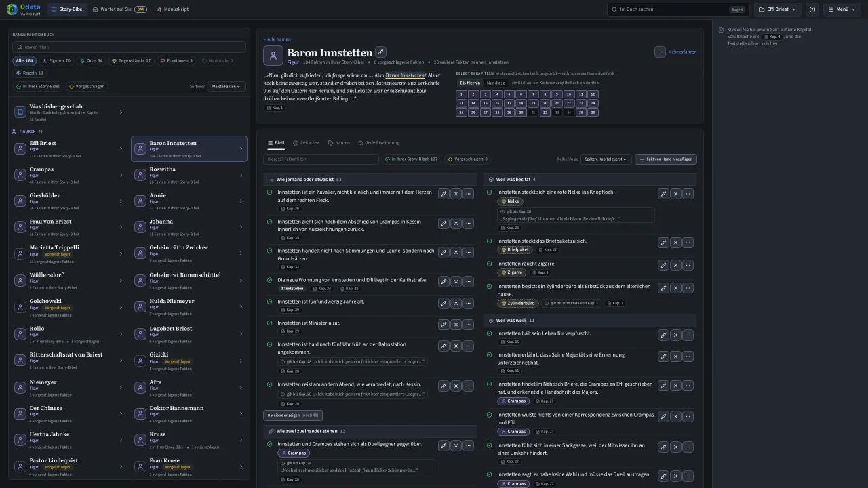868x488 pixels.
Task: Open Kap. 36 source chip
Action: point(290,209)
